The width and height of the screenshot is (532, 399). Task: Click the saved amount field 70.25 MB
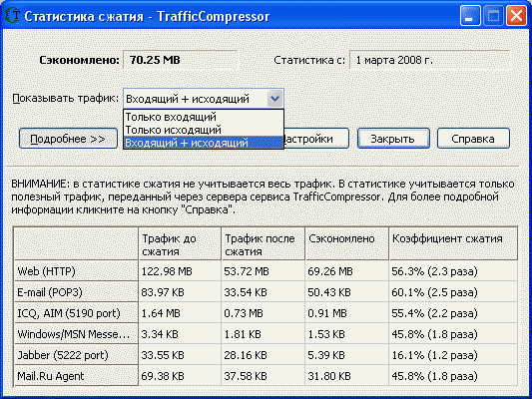180,60
